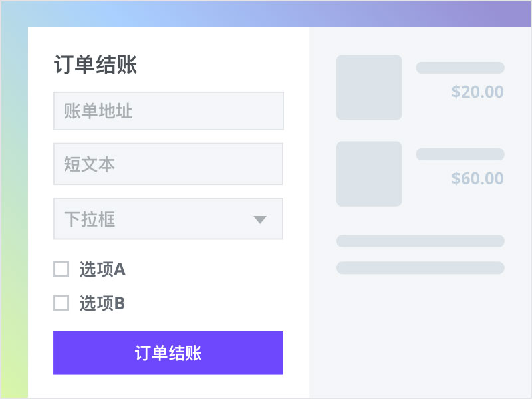Select the 短文本 text field
The height and width of the screenshot is (399, 532).
click(168, 164)
